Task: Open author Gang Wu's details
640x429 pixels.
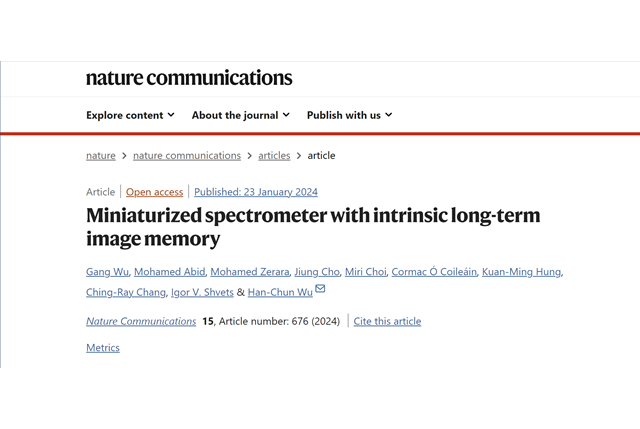Action: (107, 272)
